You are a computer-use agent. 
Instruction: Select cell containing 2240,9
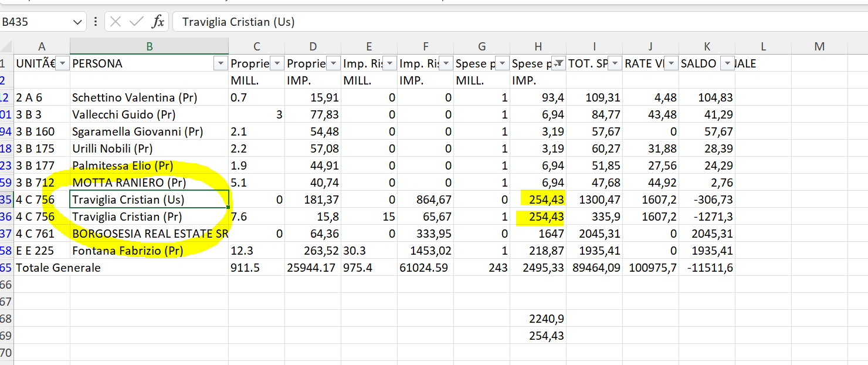(x=538, y=319)
